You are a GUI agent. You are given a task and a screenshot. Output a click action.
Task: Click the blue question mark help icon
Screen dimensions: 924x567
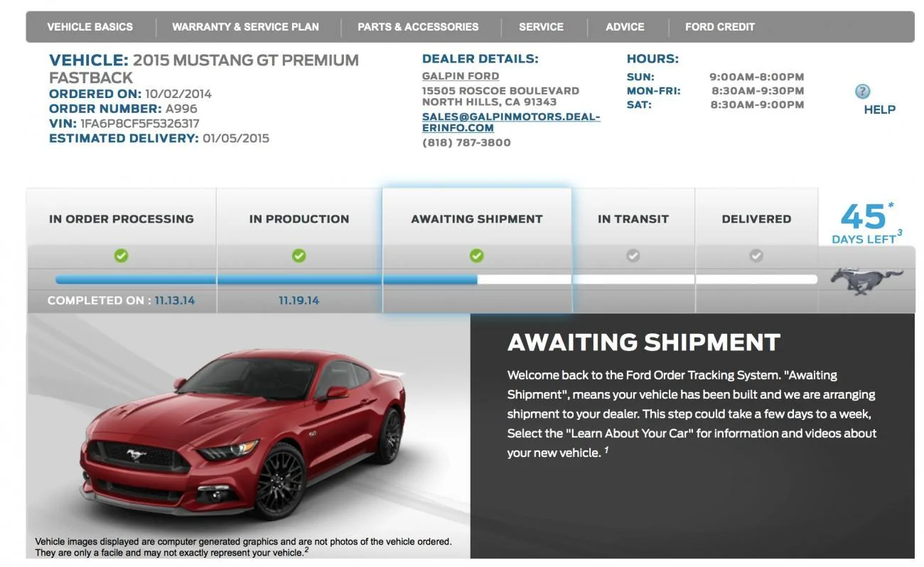pyautogui.click(x=863, y=91)
